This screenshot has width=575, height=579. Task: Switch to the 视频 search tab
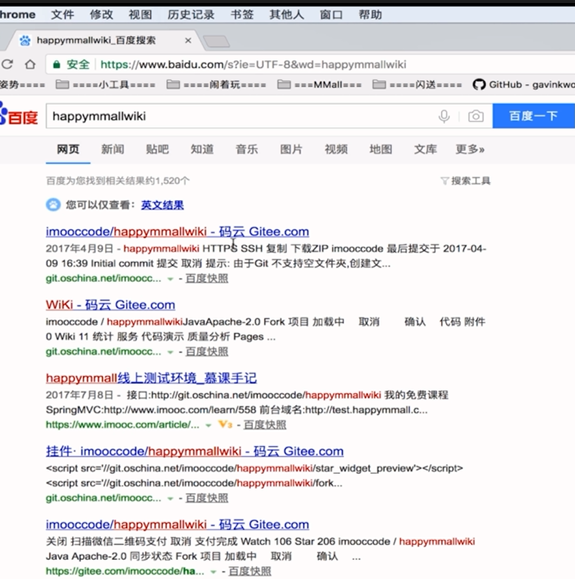click(336, 149)
